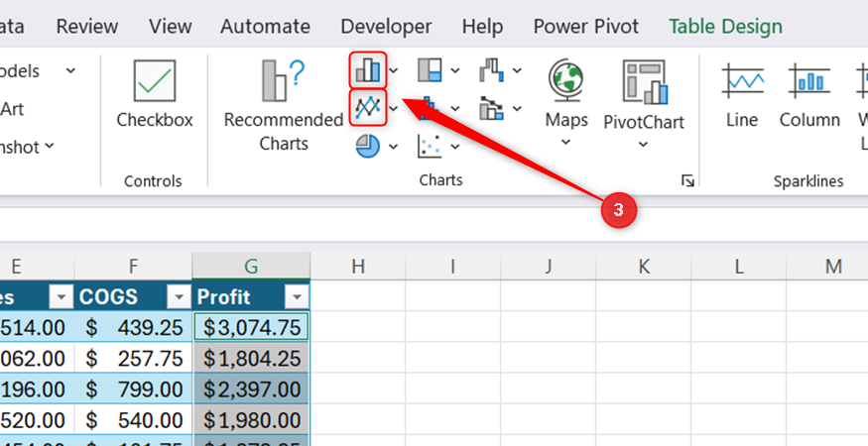Open Recommended Charts dialog
The image size is (868, 446).
(x=284, y=105)
